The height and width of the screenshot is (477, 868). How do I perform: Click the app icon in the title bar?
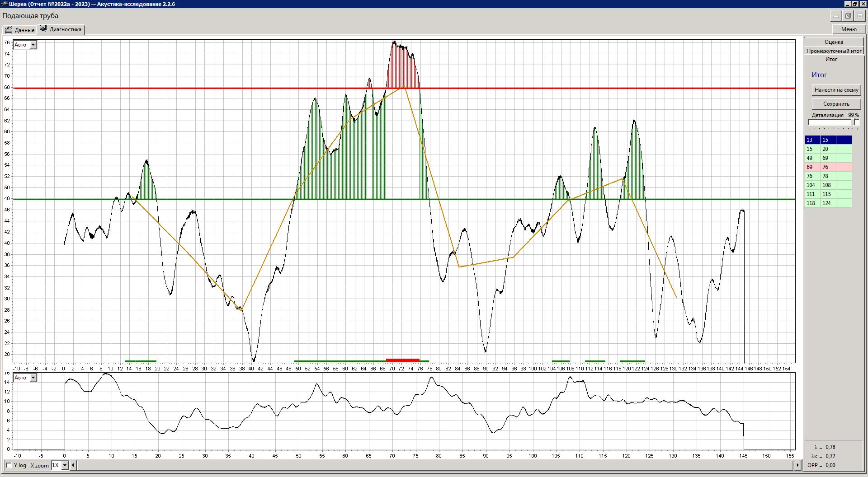4,4
